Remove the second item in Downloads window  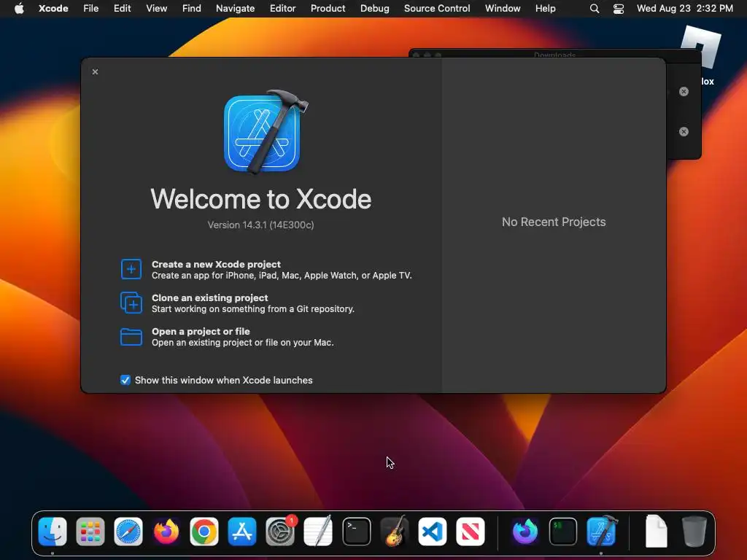click(x=684, y=131)
